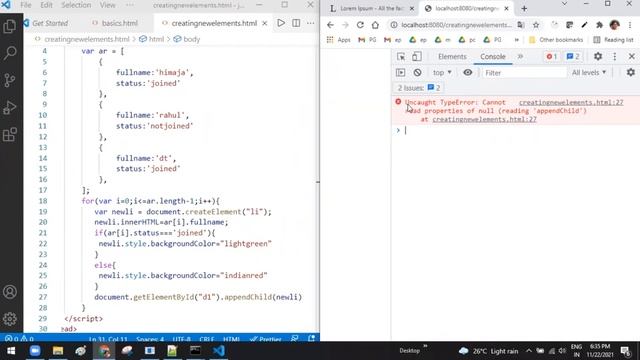
Task: Open View menu in VS Code
Action: 107,5
